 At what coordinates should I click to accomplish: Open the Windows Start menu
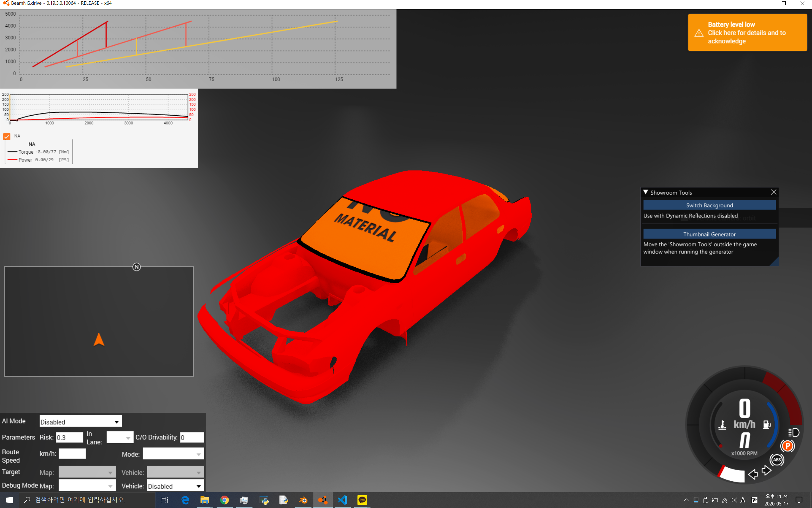(10, 500)
